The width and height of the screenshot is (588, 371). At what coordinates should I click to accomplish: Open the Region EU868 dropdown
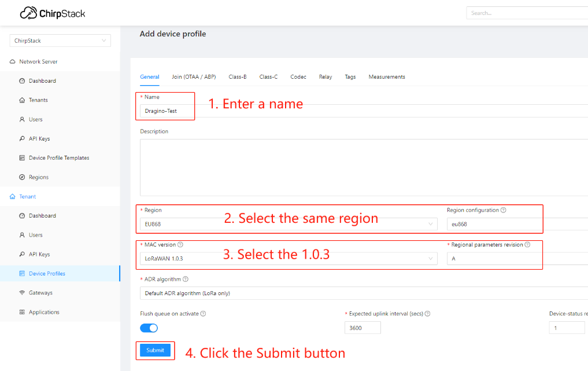click(289, 224)
